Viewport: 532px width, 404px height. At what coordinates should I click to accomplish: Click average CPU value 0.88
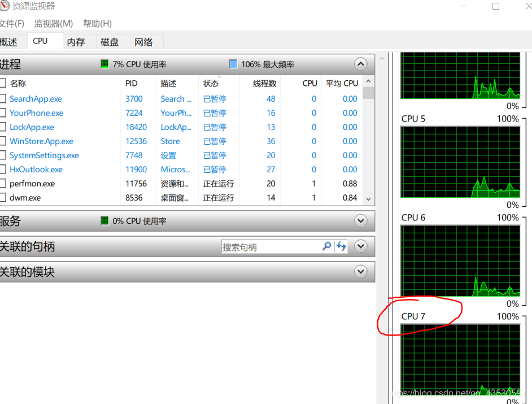(x=350, y=183)
